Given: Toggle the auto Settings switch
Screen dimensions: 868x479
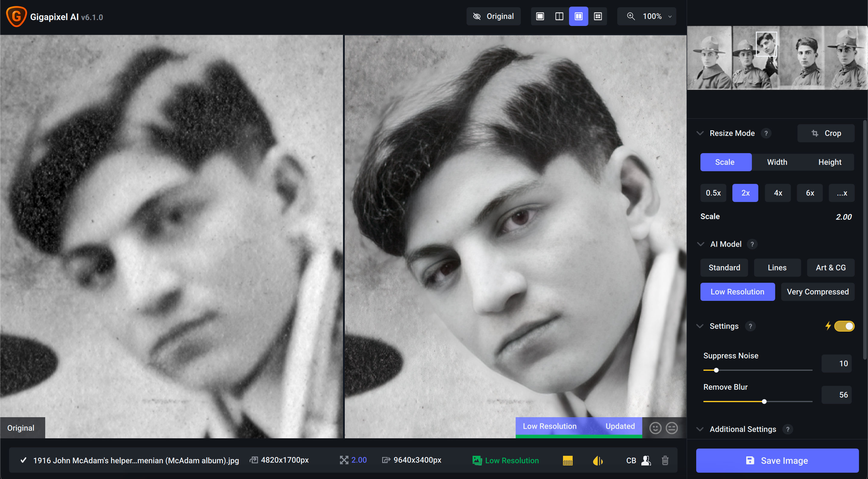Looking at the screenshot, I should [844, 326].
